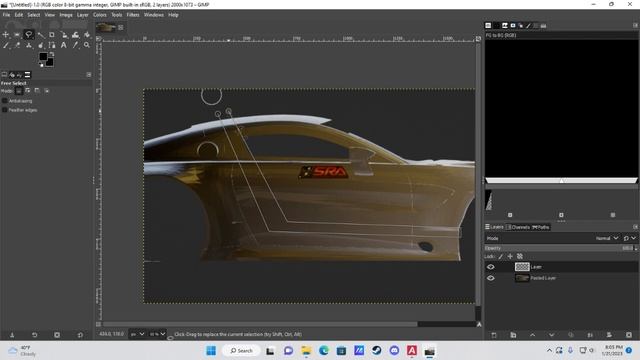Delete the selected layer
640x360 pixels.
tap(629, 335)
